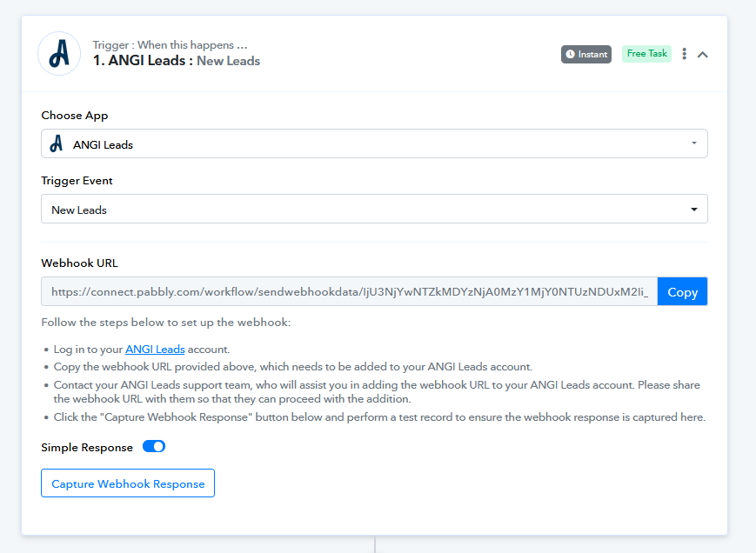Click the 'Trigger Event' label
This screenshot has height=553, width=756.
tap(77, 181)
